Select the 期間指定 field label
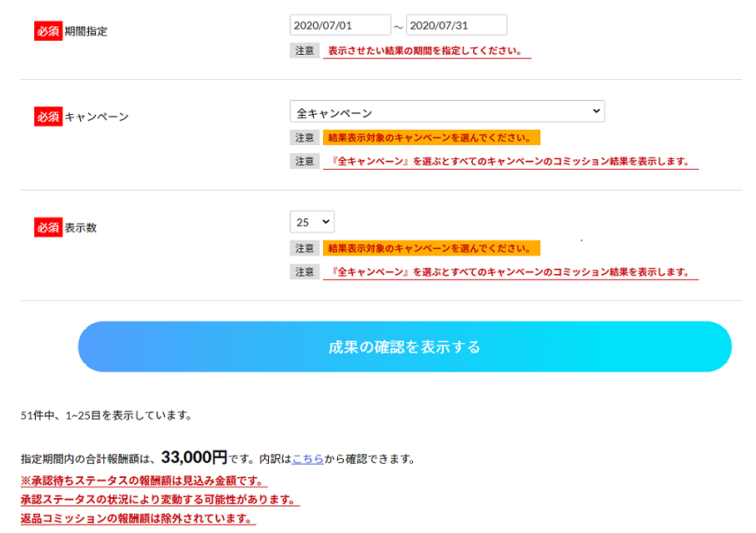This screenshot has width=756, height=533. tap(86, 32)
